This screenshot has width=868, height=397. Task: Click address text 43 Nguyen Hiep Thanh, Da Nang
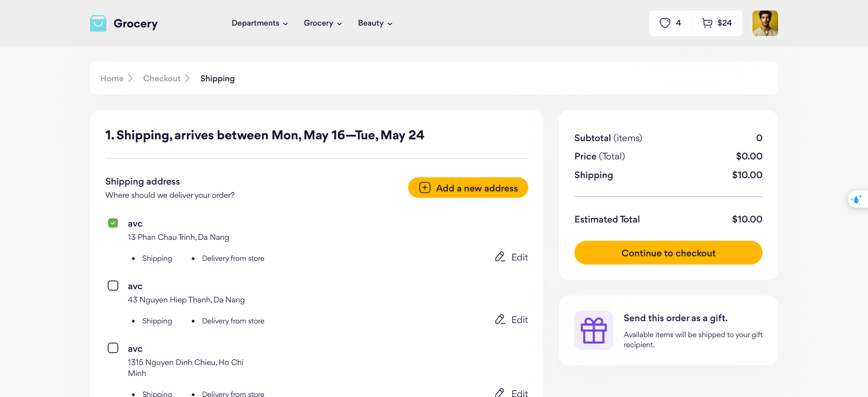[186, 300]
